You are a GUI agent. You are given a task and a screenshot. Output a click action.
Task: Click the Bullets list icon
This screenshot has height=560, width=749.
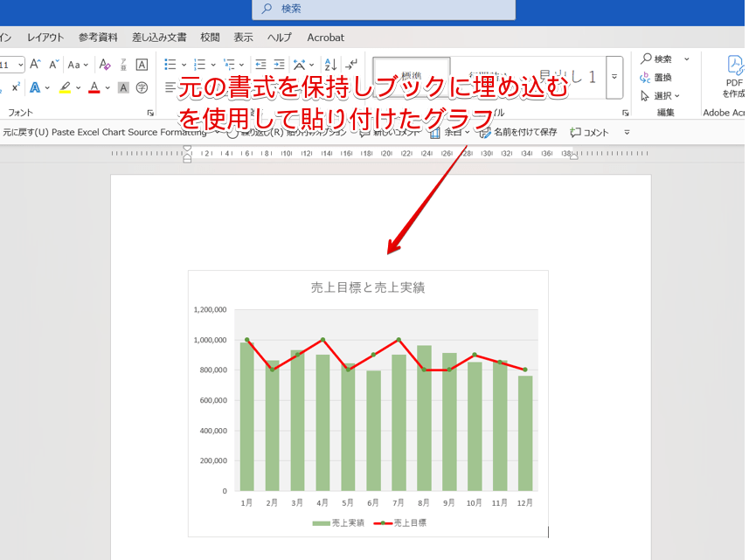170,64
